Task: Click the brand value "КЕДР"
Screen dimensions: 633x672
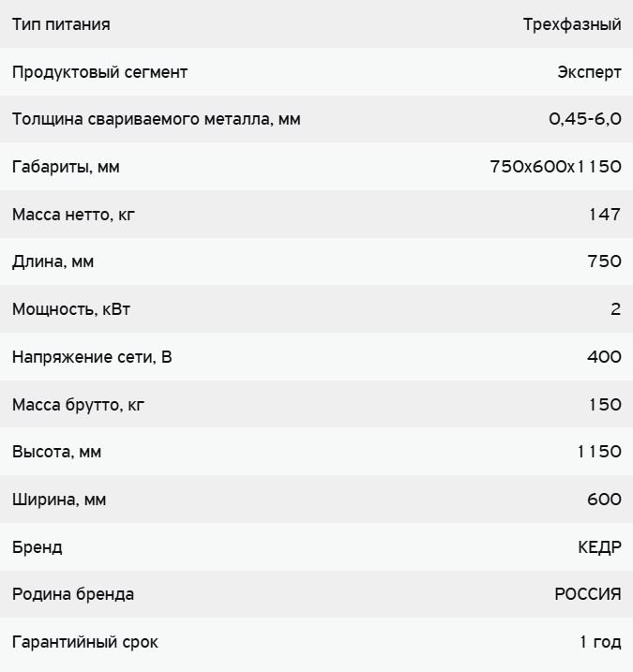Action: point(599,547)
